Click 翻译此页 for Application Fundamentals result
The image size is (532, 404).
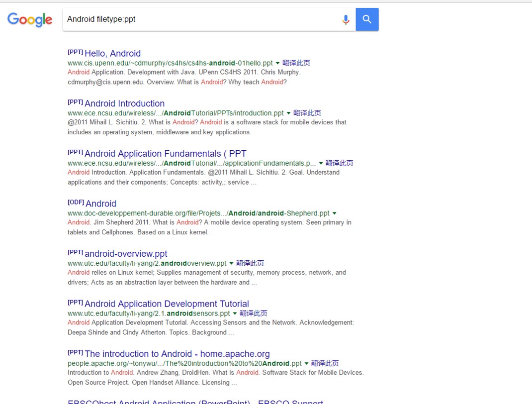coord(339,163)
